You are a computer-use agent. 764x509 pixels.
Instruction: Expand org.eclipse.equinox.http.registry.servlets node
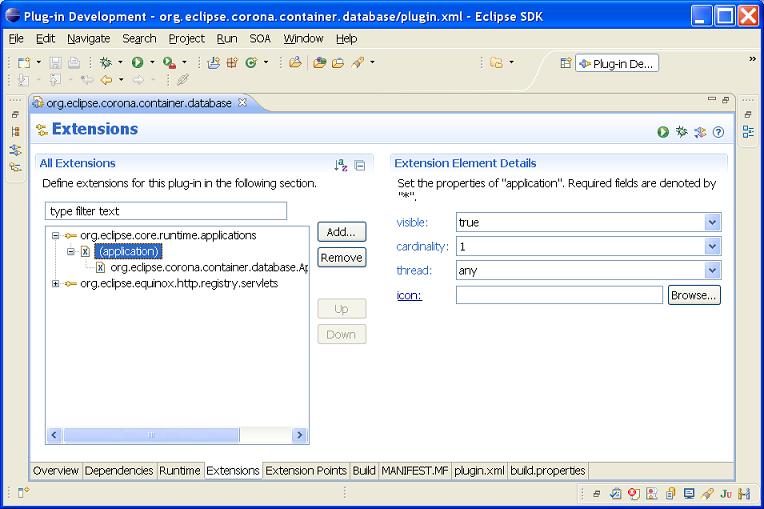(56, 283)
